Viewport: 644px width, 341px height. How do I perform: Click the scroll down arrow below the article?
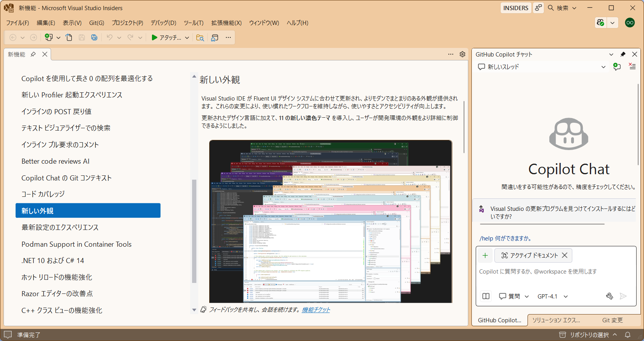tap(194, 310)
